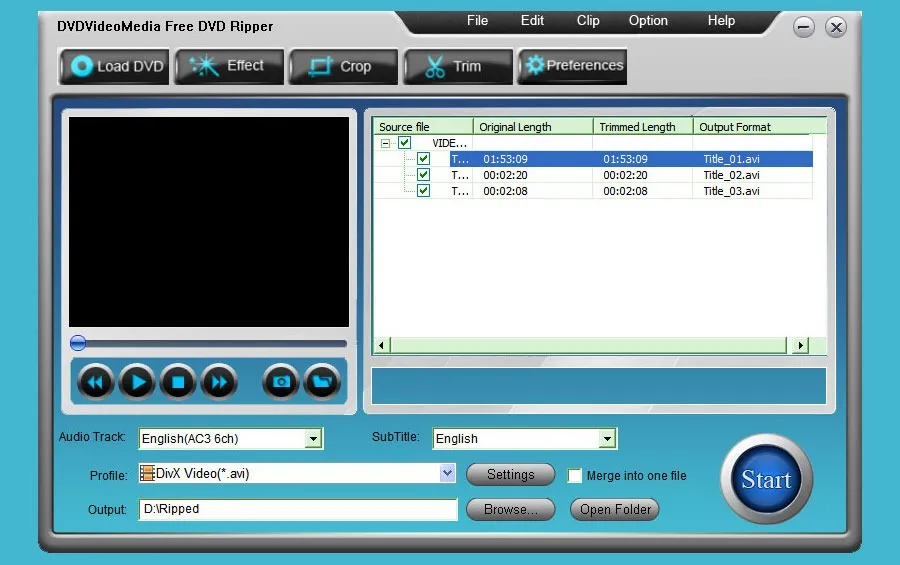Click the Trimmed Length column header
This screenshot has height=565, width=900.
click(x=643, y=126)
